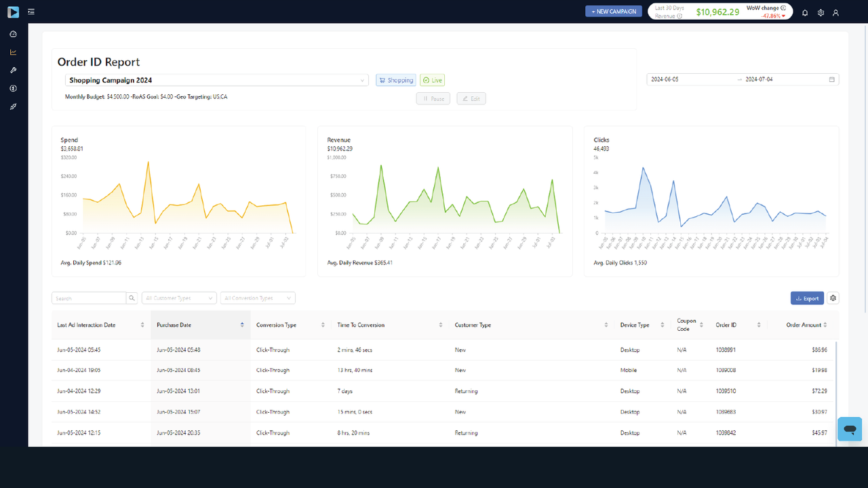The height and width of the screenshot is (488, 868).
Task: Click the Revenue info icon in header
Action: 679,16
